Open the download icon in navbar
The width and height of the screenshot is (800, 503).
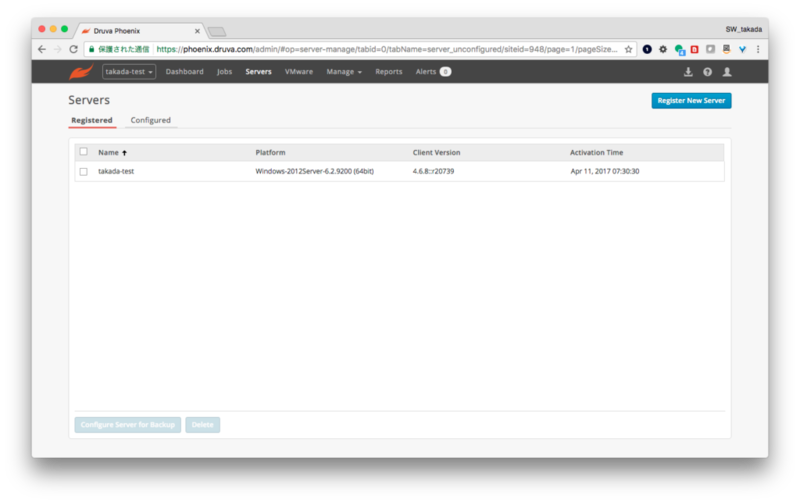(688, 72)
